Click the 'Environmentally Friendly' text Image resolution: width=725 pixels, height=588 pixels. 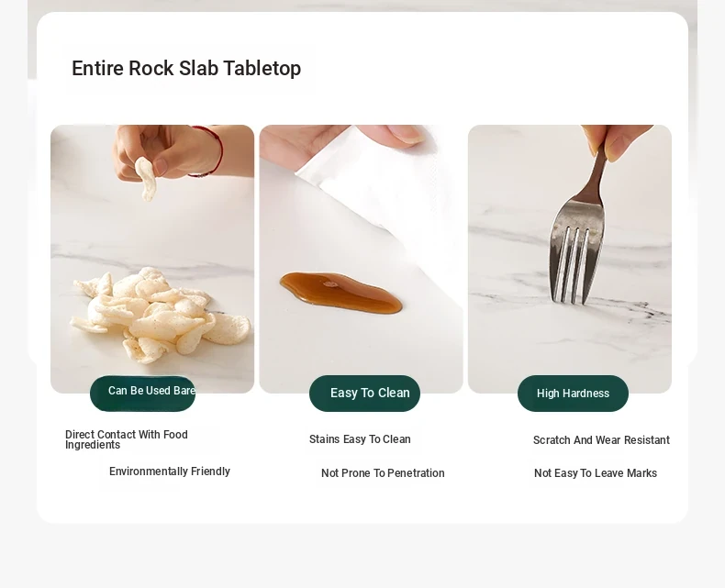click(x=170, y=472)
